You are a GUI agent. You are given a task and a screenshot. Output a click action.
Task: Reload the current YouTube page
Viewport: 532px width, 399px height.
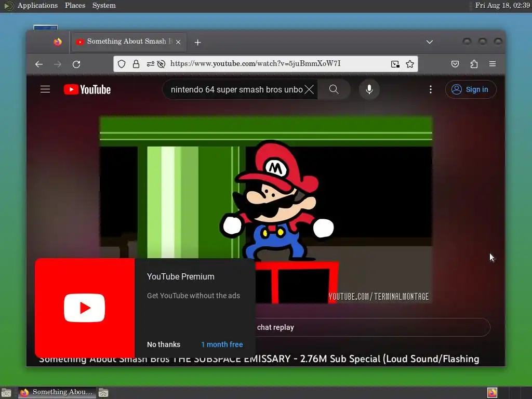(x=76, y=64)
